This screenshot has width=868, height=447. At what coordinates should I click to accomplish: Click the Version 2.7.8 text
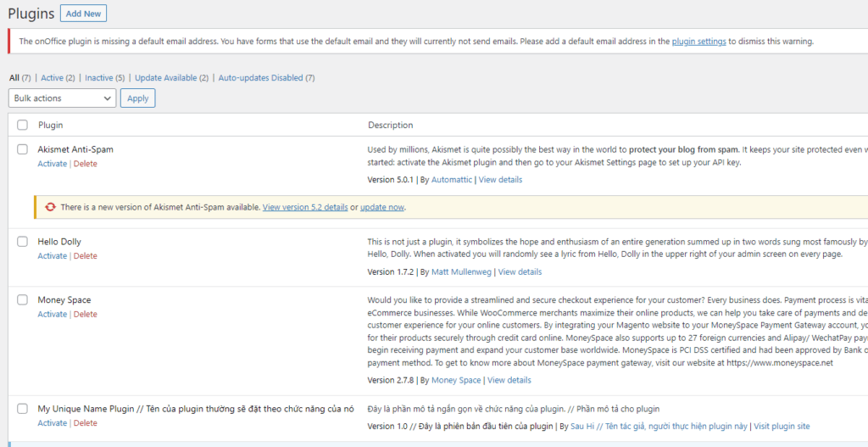tap(390, 380)
